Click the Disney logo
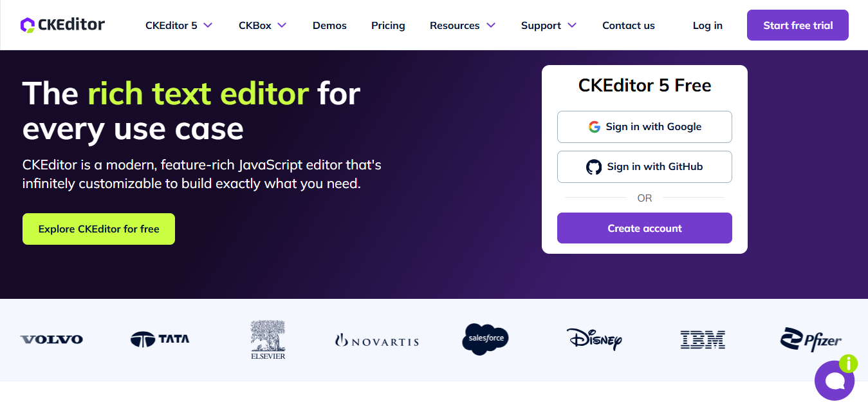 [594, 339]
